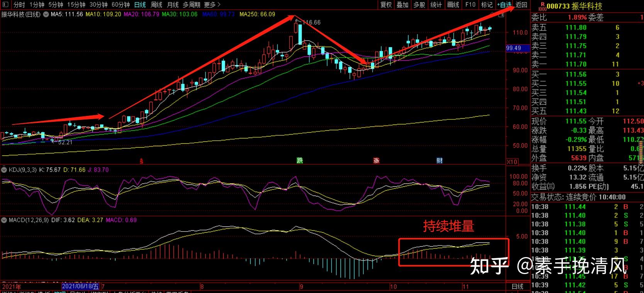
Task: Switch to 15分钟 chart period
Action: point(76,5)
